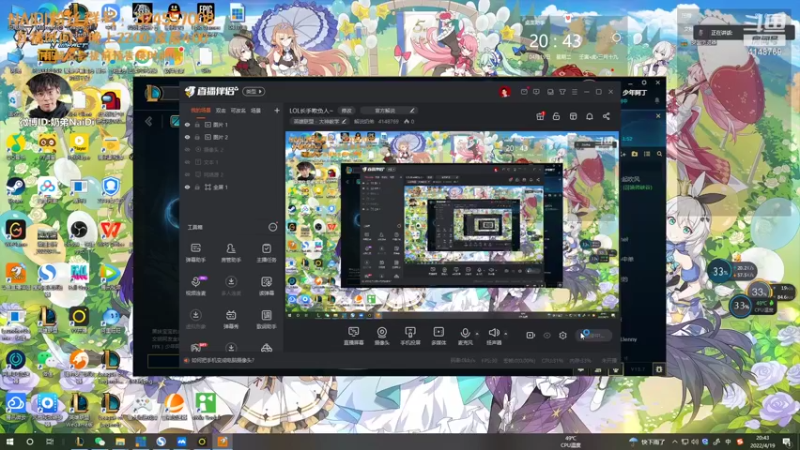Go back with LoL client double chevron

pos(148,121)
